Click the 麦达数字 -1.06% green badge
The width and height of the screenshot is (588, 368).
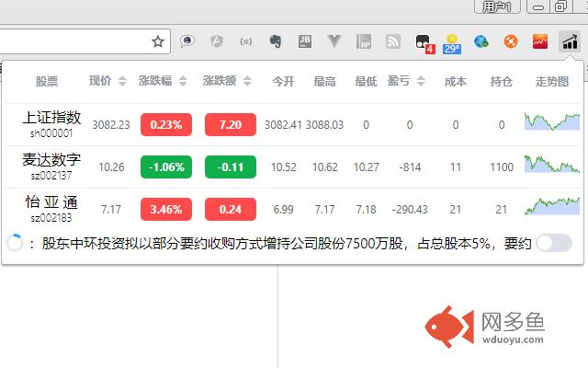166,167
